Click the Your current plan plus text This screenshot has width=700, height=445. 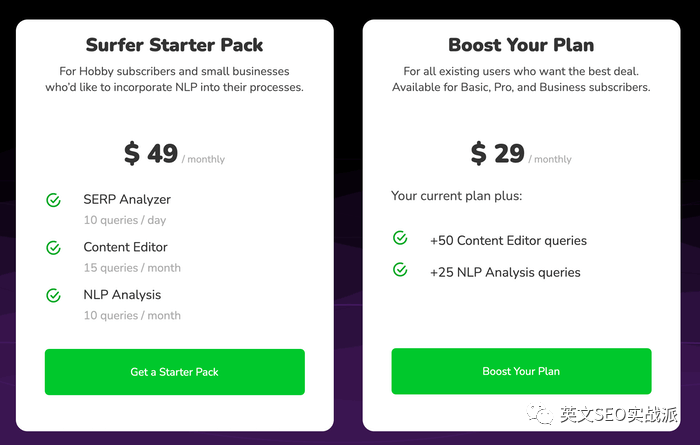pyautogui.click(x=456, y=196)
